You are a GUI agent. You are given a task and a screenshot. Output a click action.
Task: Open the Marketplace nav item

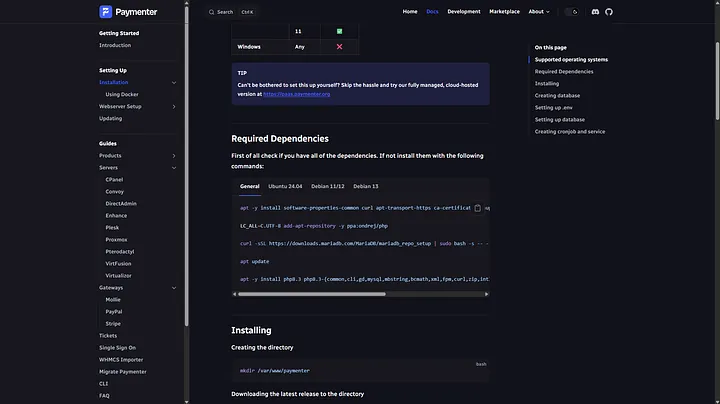[x=504, y=12]
